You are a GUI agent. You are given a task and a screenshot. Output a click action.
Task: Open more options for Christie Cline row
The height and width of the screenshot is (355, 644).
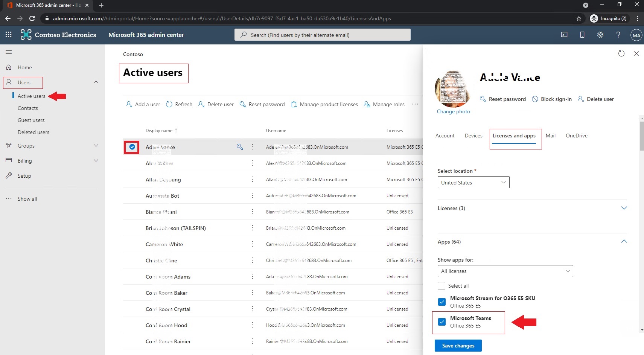pyautogui.click(x=253, y=260)
